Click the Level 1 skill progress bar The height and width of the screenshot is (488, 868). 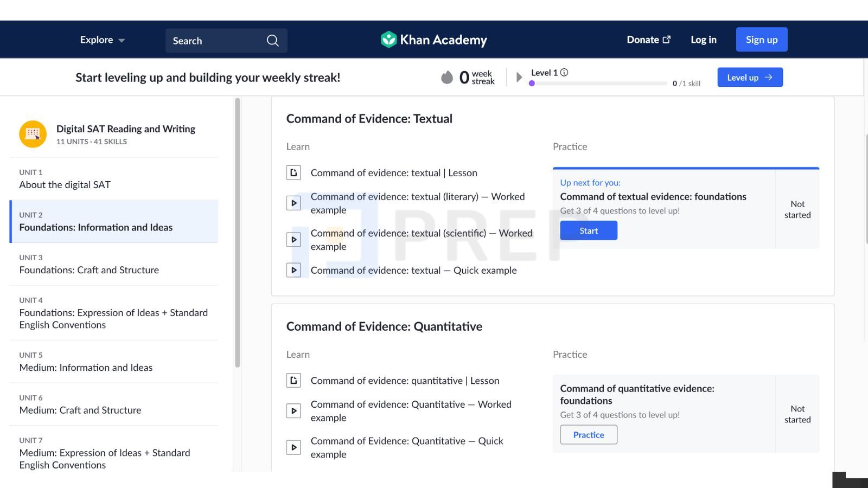pos(598,84)
